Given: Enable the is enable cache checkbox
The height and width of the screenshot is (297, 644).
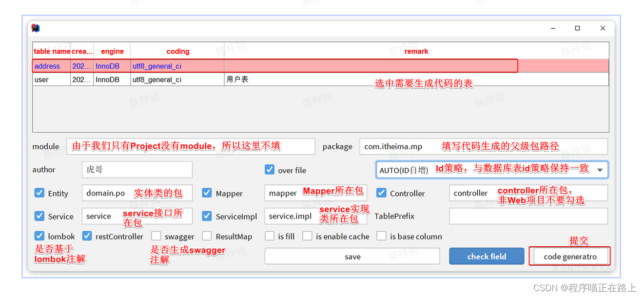Looking at the screenshot, I should [307, 236].
